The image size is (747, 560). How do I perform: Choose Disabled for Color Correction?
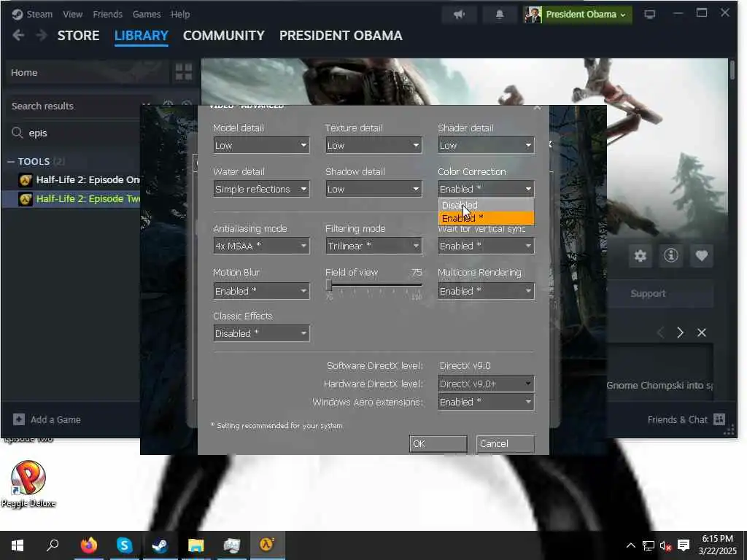pos(486,205)
